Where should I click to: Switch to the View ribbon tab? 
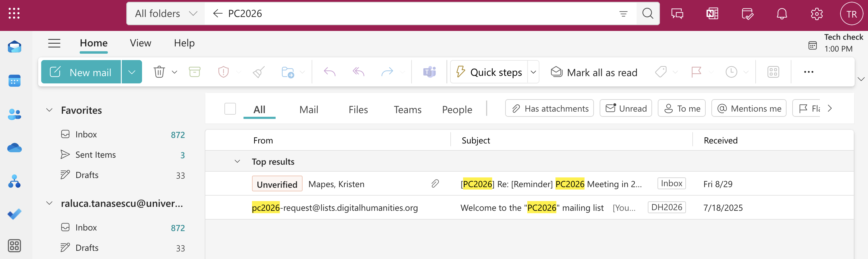[141, 43]
